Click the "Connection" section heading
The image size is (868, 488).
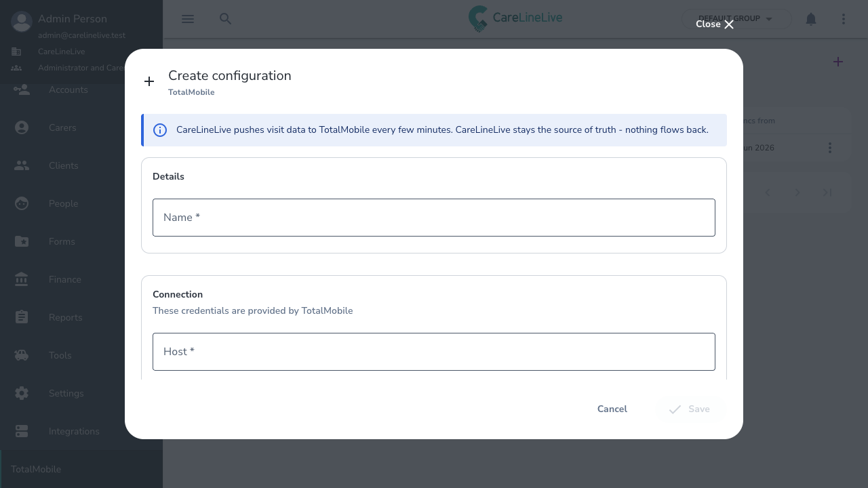click(178, 294)
